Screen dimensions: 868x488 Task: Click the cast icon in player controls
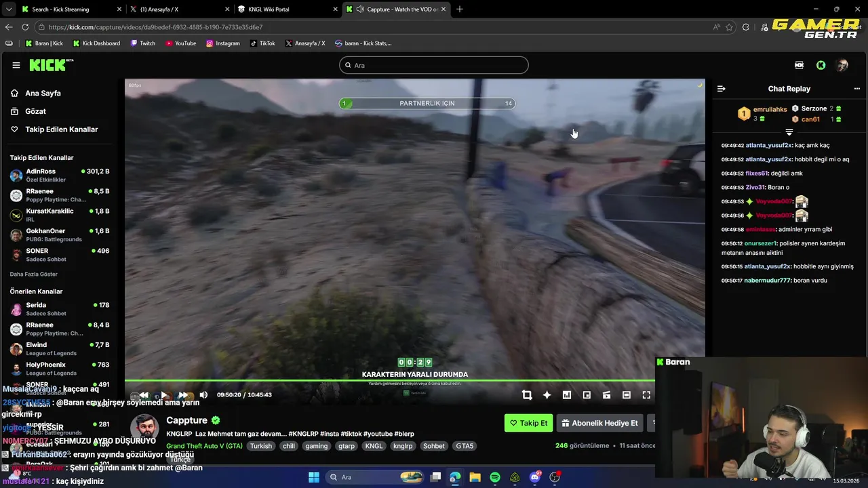606,395
